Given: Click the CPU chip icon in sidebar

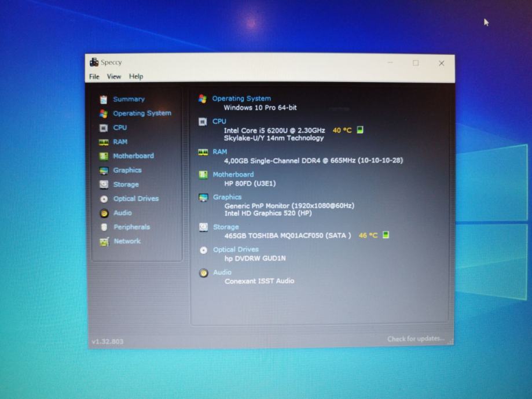Looking at the screenshot, I should click(104, 128).
